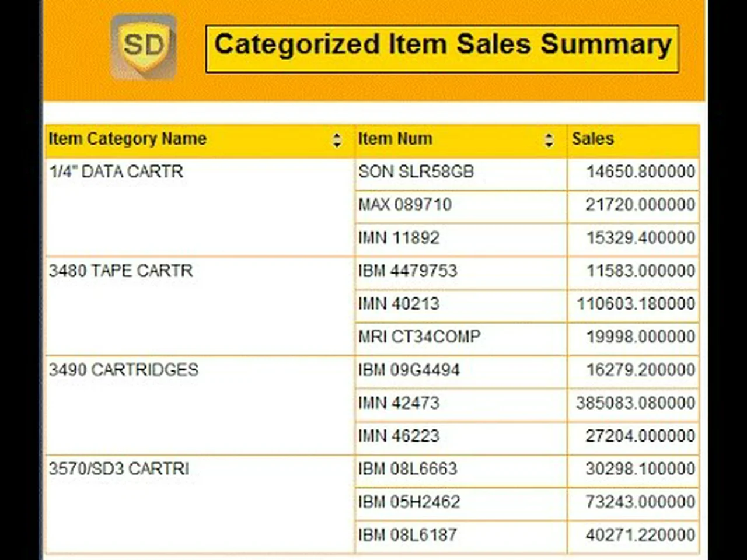Click item MRI CT34COMP
Image resolution: width=747 pixels, height=560 pixels.
(420, 337)
